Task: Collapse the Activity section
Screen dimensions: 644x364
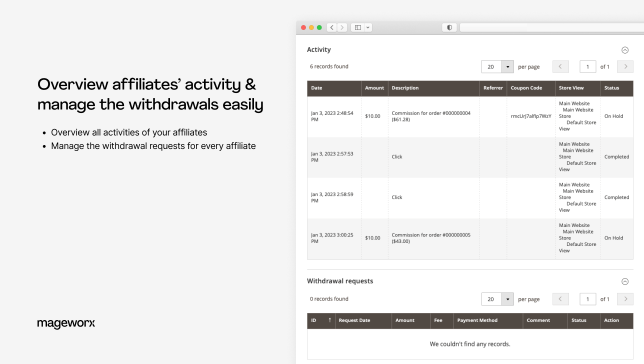Action: point(625,50)
